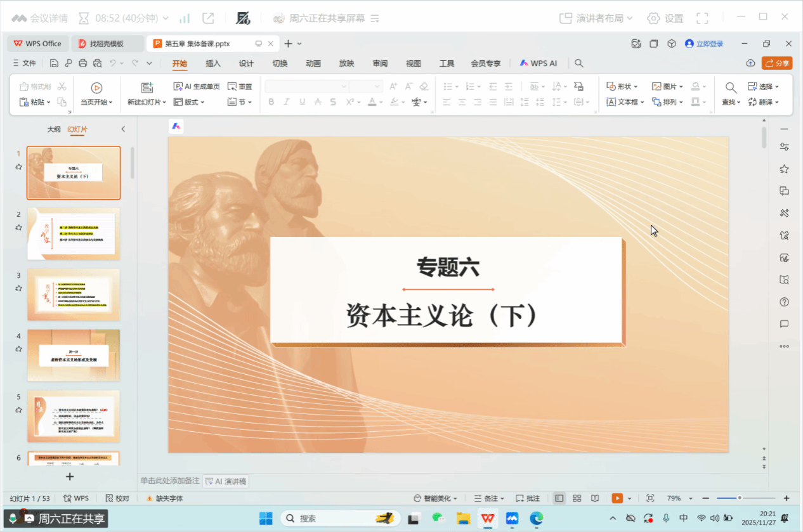Expand the 形状 shapes dropdown
Screen dimensions: 803x532
coord(622,86)
